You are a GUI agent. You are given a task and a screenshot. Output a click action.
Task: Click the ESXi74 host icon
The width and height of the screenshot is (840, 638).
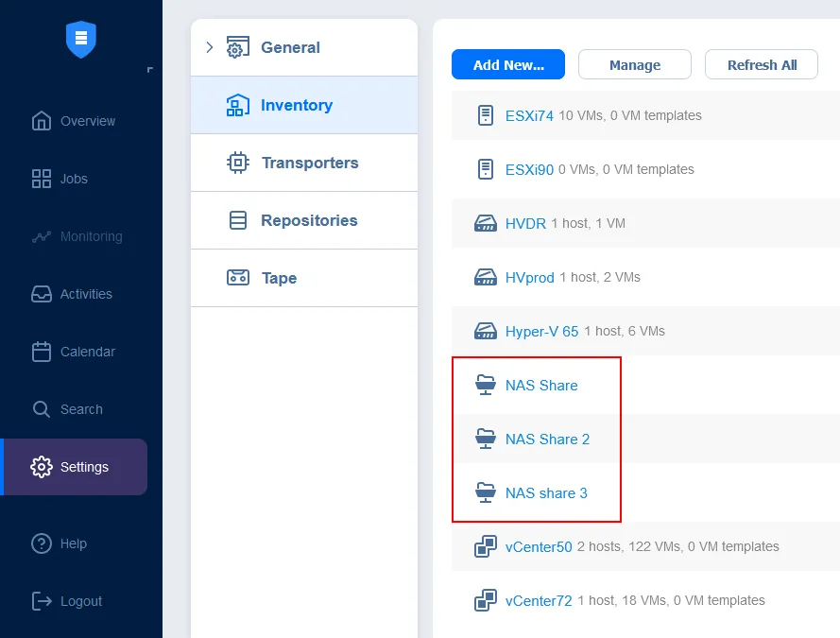[x=486, y=115]
